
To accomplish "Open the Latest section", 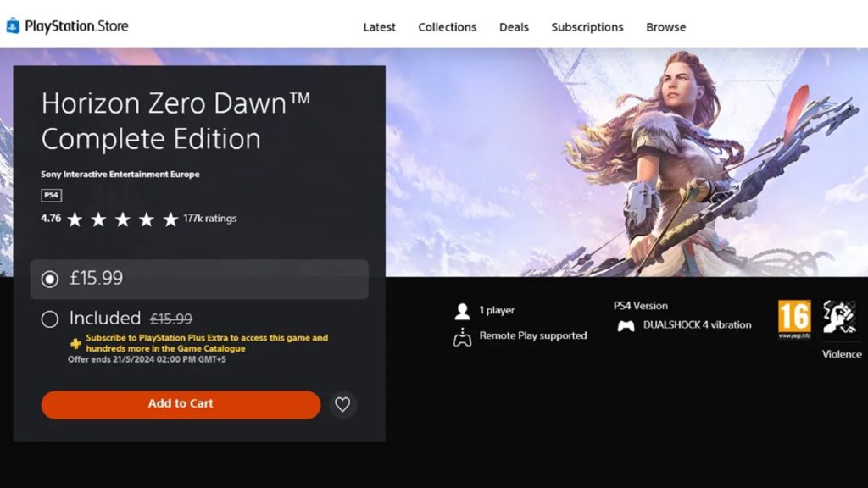I will pyautogui.click(x=379, y=26).
